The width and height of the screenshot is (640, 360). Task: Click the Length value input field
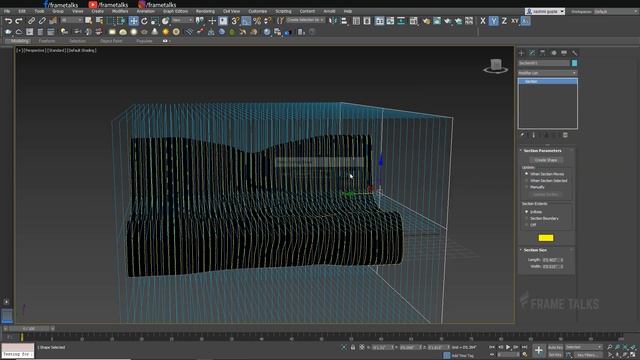(551, 260)
